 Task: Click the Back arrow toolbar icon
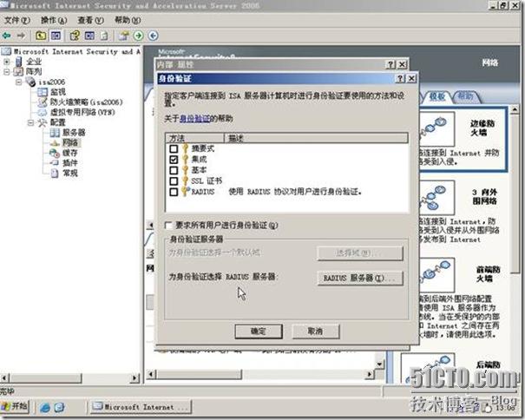click(x=6, y=36)
